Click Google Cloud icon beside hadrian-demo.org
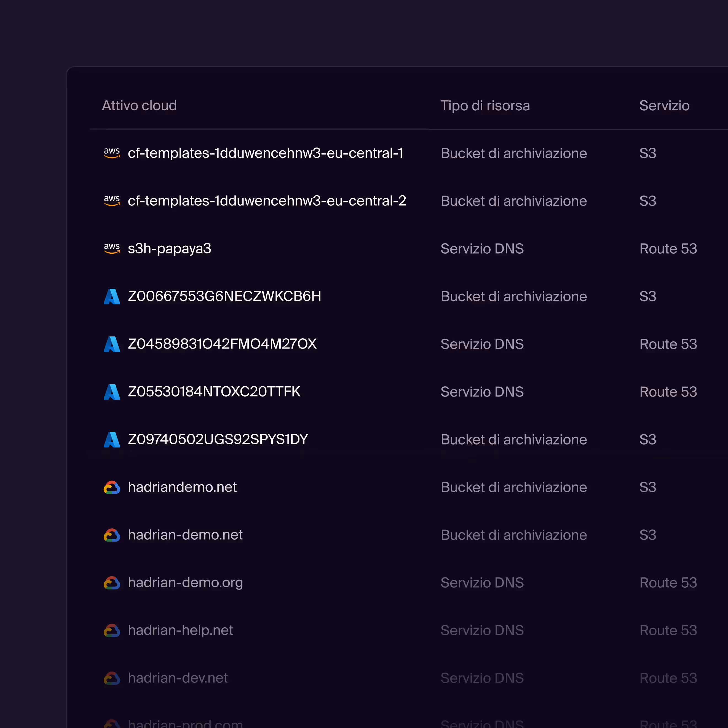 [x=112, y=583]
